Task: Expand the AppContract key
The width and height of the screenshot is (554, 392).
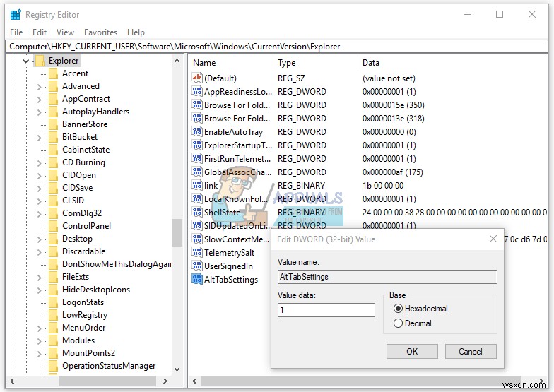Action: point(40,99)
